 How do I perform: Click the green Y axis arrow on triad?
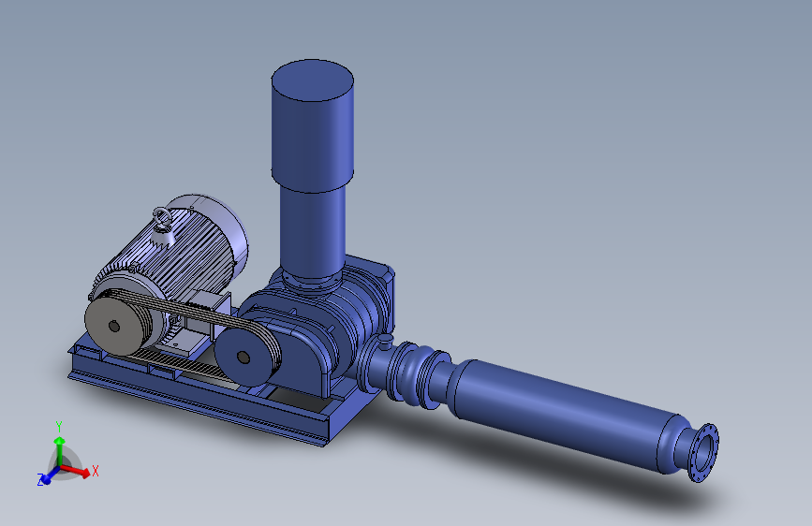tap(60, 450)
